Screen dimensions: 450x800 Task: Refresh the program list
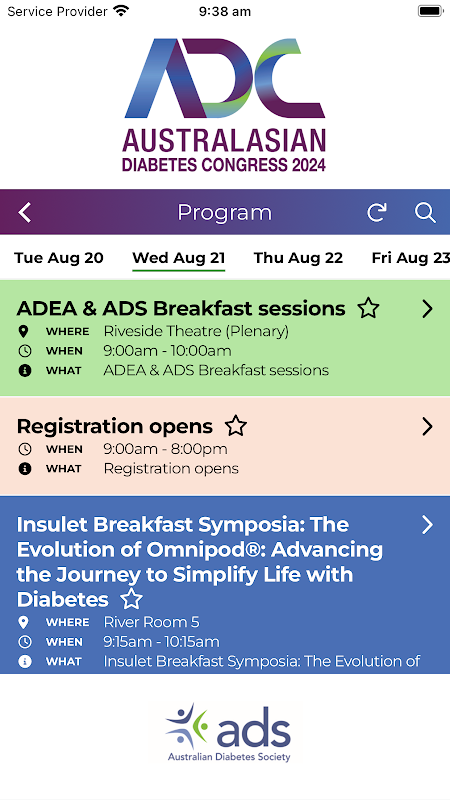click(x=377, y=212)
